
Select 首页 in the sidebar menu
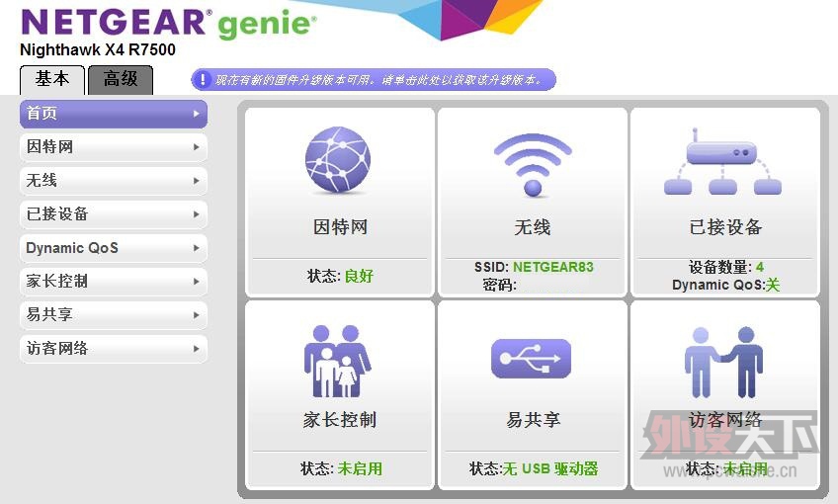pos(114,114)
